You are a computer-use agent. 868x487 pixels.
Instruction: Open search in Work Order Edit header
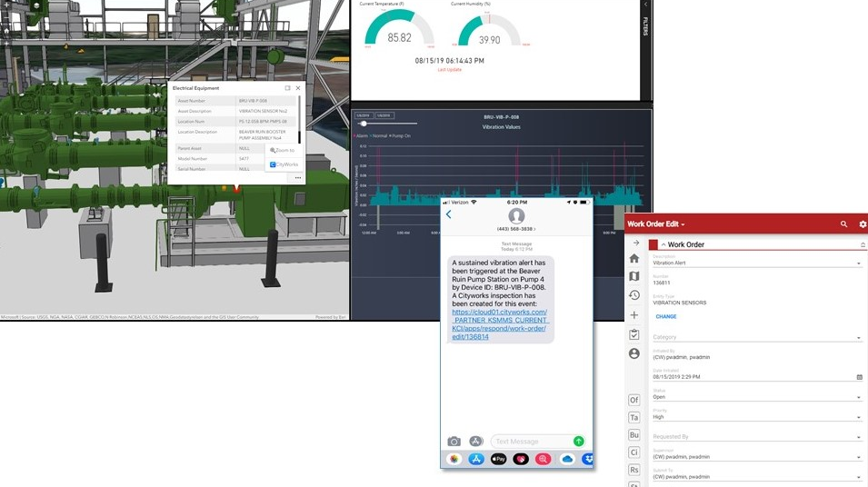pos(843,224)
